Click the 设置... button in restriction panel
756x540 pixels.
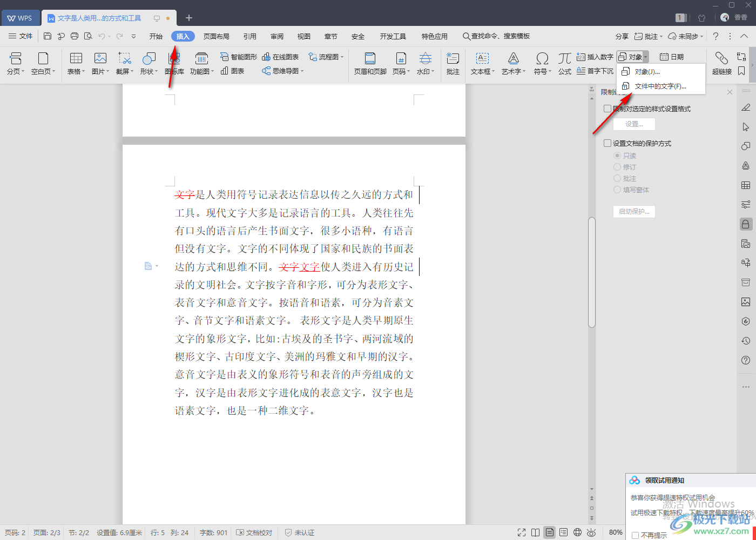[634, 124]
